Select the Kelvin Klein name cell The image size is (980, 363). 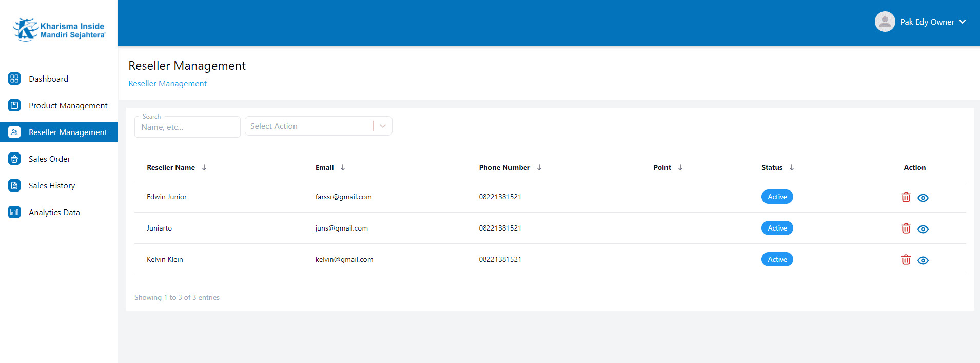click(x=165, y=259)
